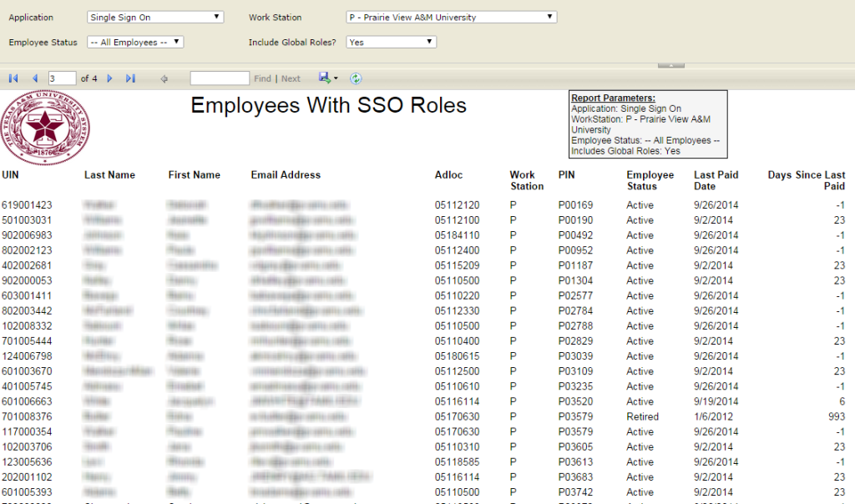
Task: Click the report search text box
Action: (219, 78)
